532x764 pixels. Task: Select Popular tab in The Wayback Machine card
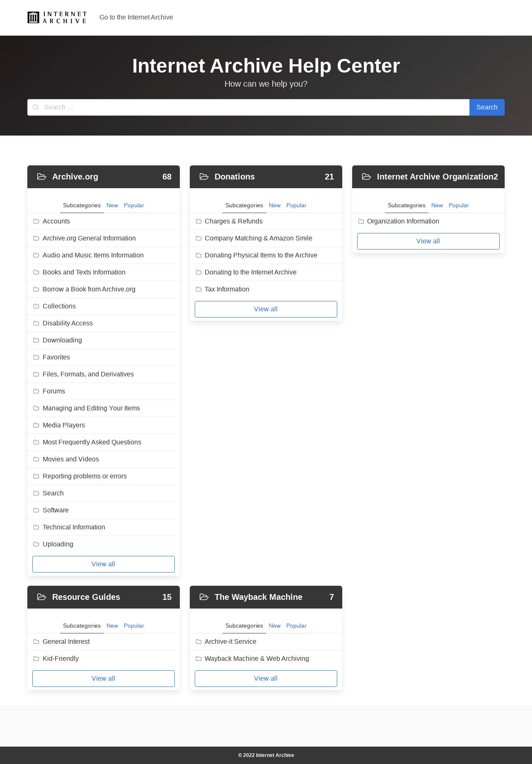coord(296,626)
